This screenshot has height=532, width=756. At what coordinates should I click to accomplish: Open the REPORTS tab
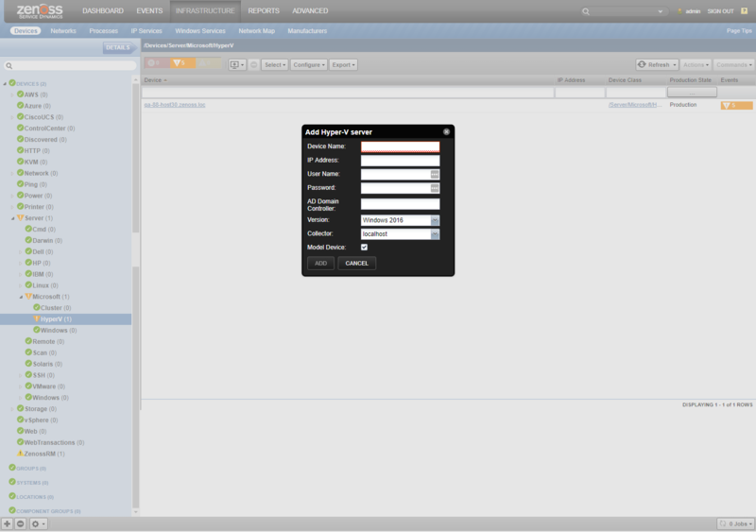(x=264, y=10)
